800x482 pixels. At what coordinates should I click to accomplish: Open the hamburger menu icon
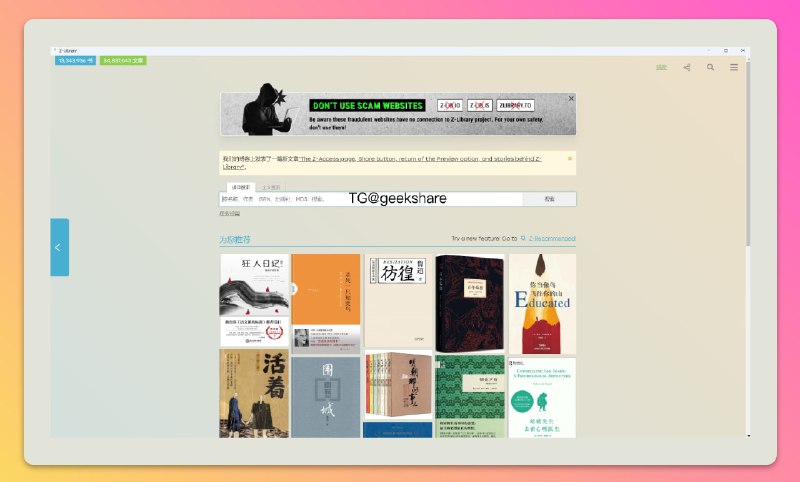coord(734,68)
